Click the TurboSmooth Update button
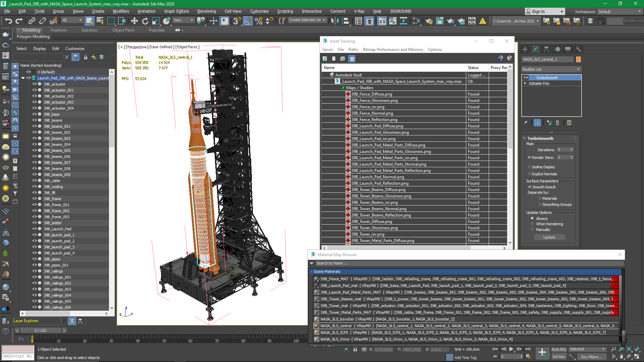Screen dimensions: 644x362 549,237
